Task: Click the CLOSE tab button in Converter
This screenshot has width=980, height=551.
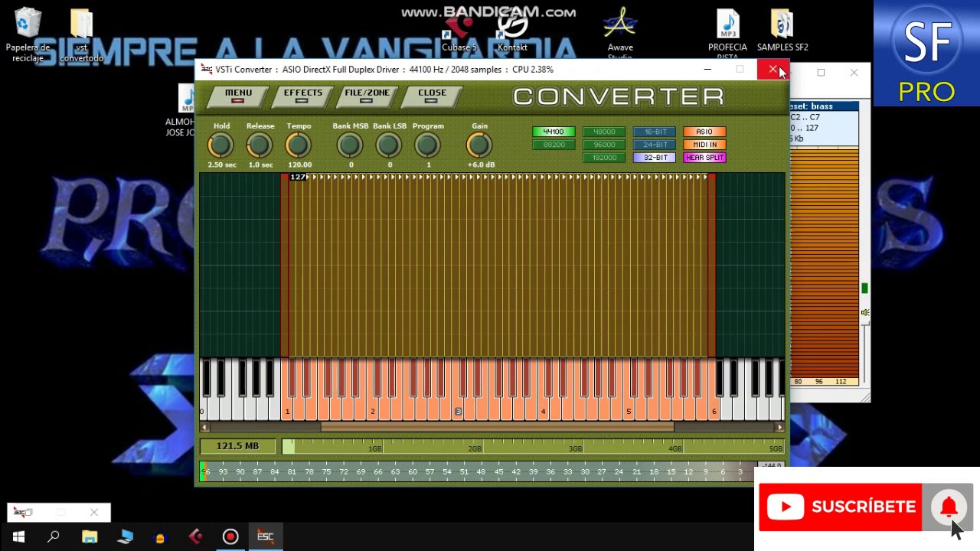Action: point(432,96)
